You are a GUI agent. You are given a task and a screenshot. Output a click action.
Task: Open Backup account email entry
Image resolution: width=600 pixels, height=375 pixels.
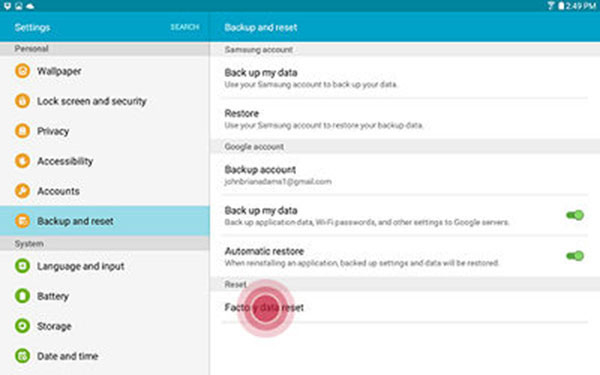[405, 175]
